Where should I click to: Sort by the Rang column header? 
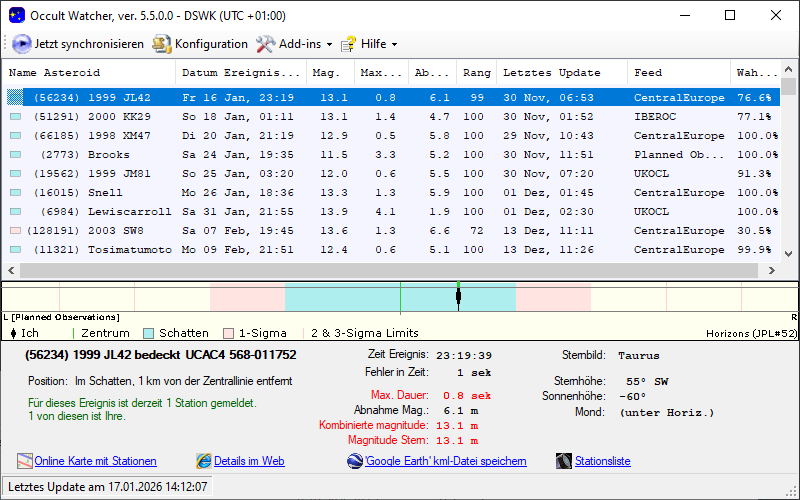pyautogui.click(x=477, y=72)
